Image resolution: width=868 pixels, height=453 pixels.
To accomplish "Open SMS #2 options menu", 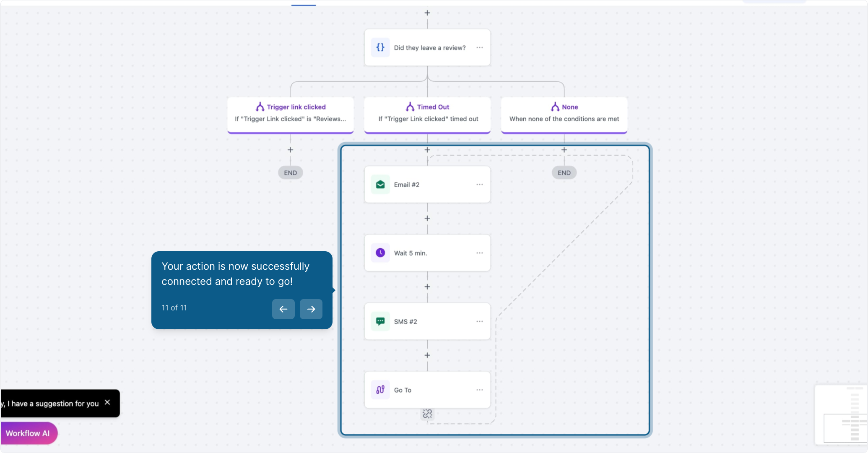I will tap(480, 321).
